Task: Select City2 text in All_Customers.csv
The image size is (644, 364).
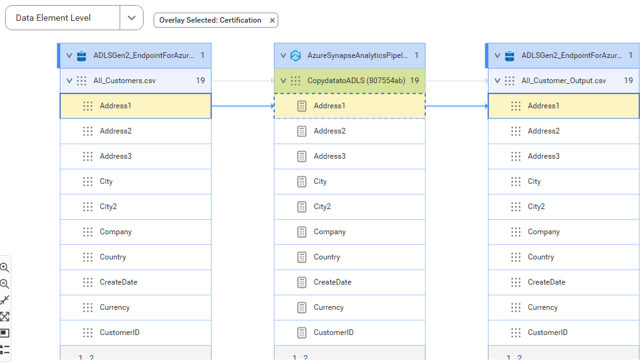Action: [108, 207]
